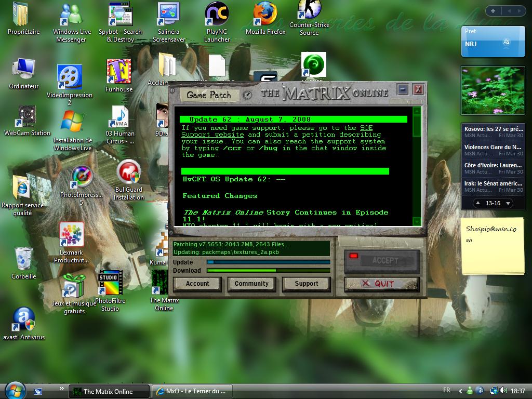The image size is (532, 399).
Task: Open Rapport service qualité icon
Action: (x=22, y=195)
